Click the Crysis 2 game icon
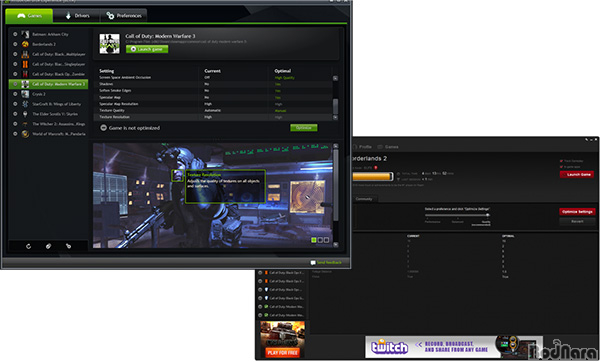Viewport: 600px width, 362px height. coord(25,94)
